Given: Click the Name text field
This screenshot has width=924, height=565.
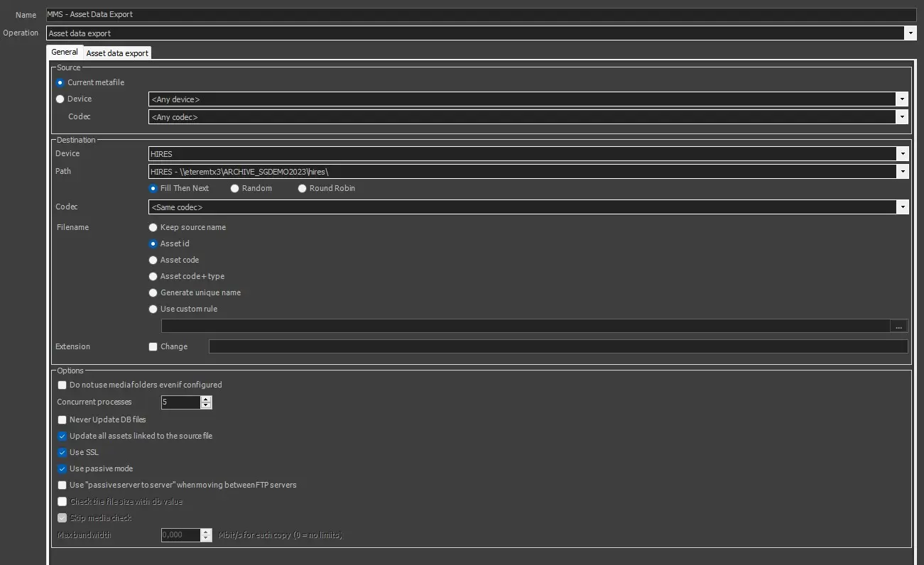Looking at the screenshot, I should pos(481,14).
